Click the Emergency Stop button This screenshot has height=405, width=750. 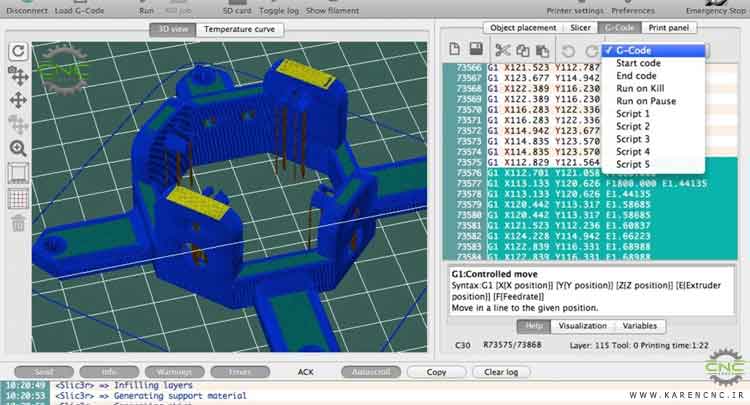coord(715,9)
